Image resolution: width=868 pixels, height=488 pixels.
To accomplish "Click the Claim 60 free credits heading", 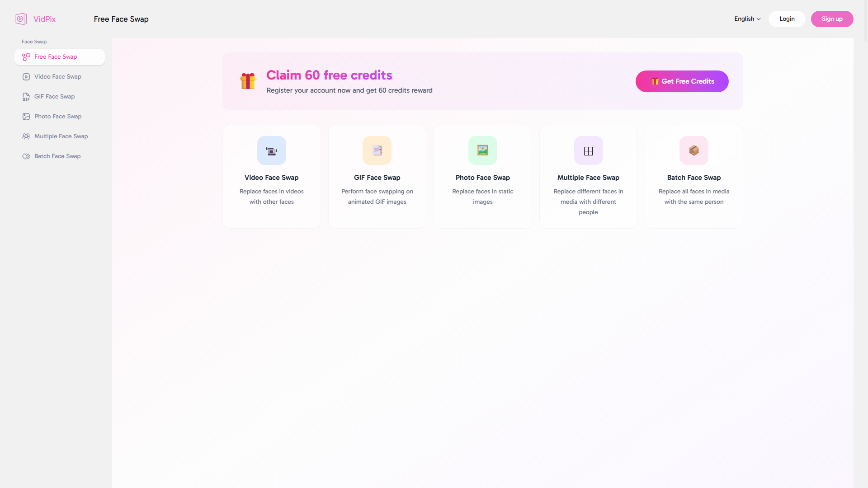I will coord(329,75).
